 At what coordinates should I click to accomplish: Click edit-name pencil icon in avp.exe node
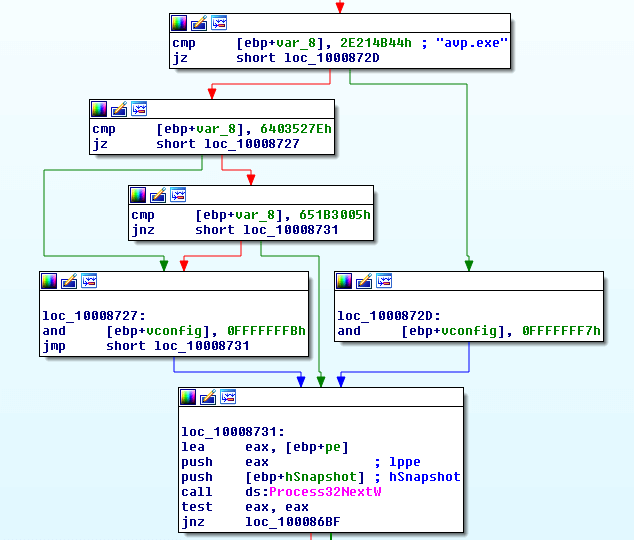point(199,23)
